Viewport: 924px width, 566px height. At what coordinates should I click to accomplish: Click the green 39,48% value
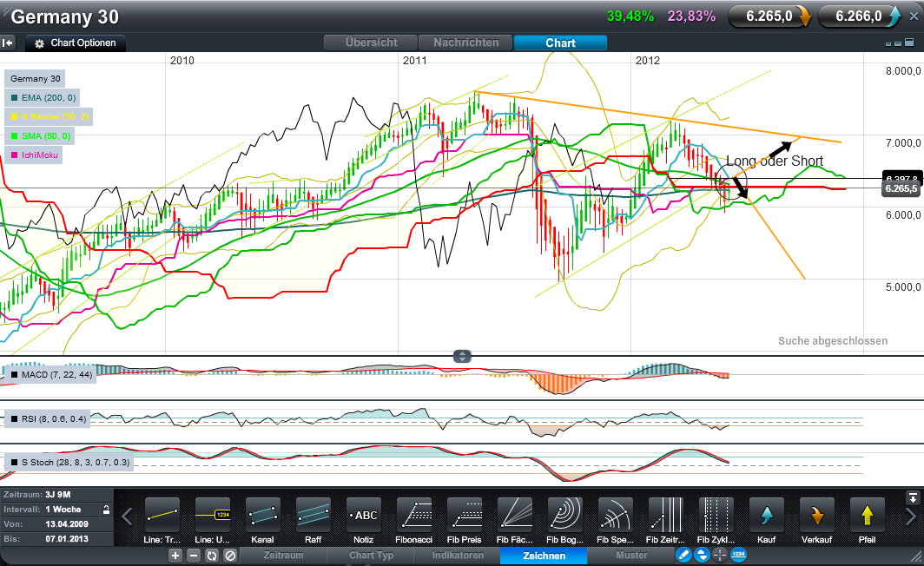click(x=630, y=16)
